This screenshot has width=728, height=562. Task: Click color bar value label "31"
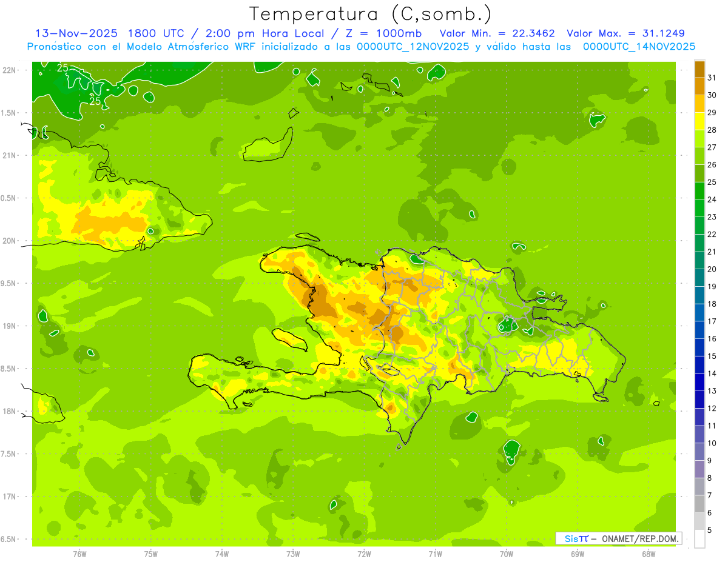[712, 78]
